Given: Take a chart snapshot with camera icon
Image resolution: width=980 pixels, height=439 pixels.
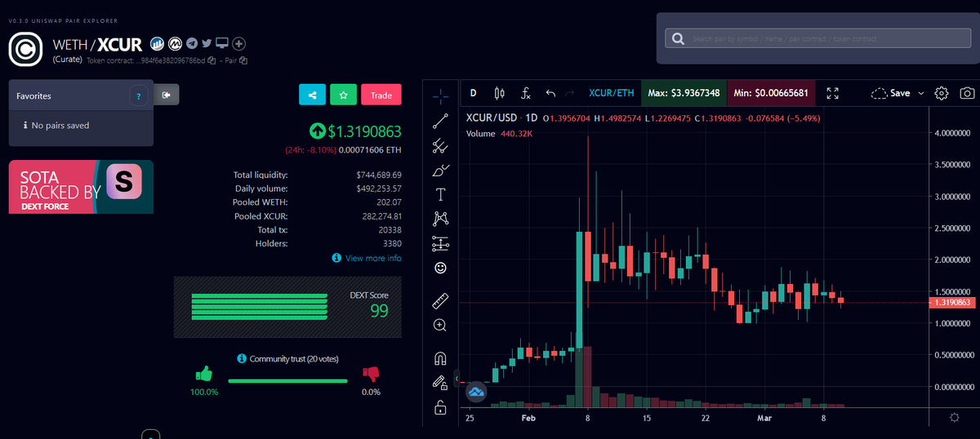Looking at the screenshot, I should (966, 93).
